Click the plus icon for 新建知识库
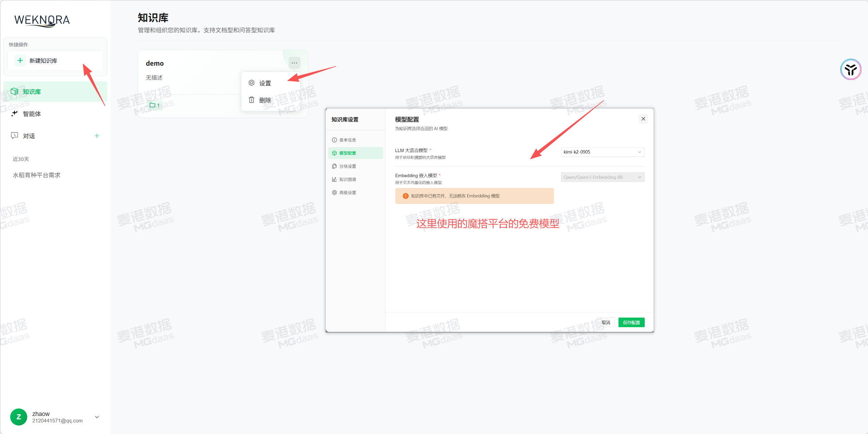The height and width of the screenshot is (434, 868). pos(20,61)
